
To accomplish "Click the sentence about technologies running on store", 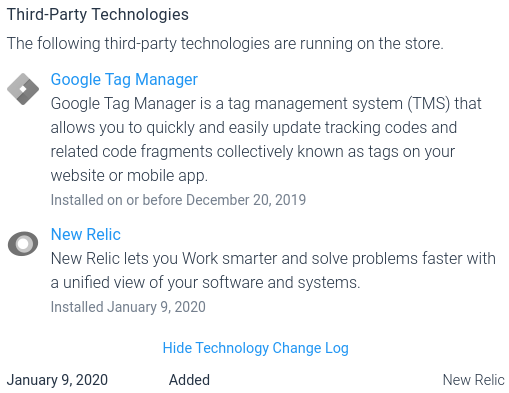I will click(225, 44).
